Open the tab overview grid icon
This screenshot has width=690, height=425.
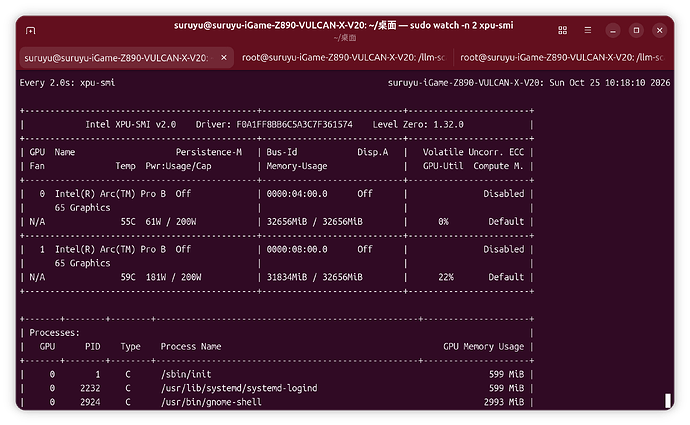(562, 30)
